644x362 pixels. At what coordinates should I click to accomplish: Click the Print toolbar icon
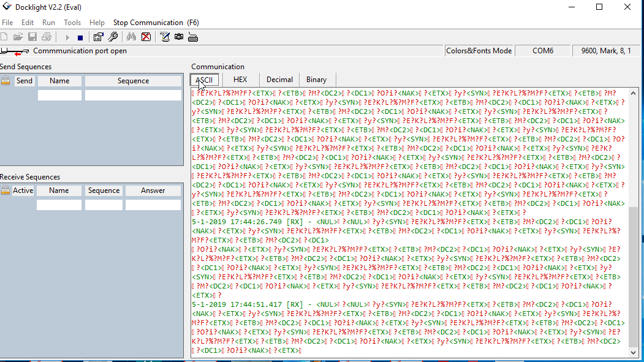(x=47, y=37)
